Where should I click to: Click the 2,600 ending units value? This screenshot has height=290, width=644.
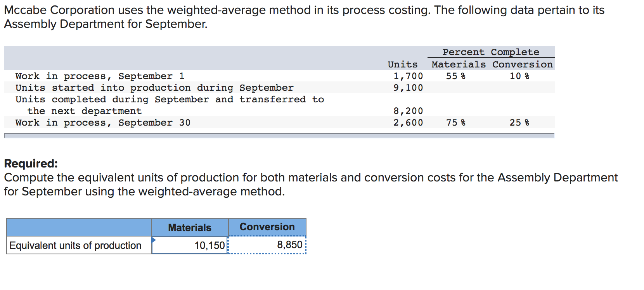tap(408, 123)
